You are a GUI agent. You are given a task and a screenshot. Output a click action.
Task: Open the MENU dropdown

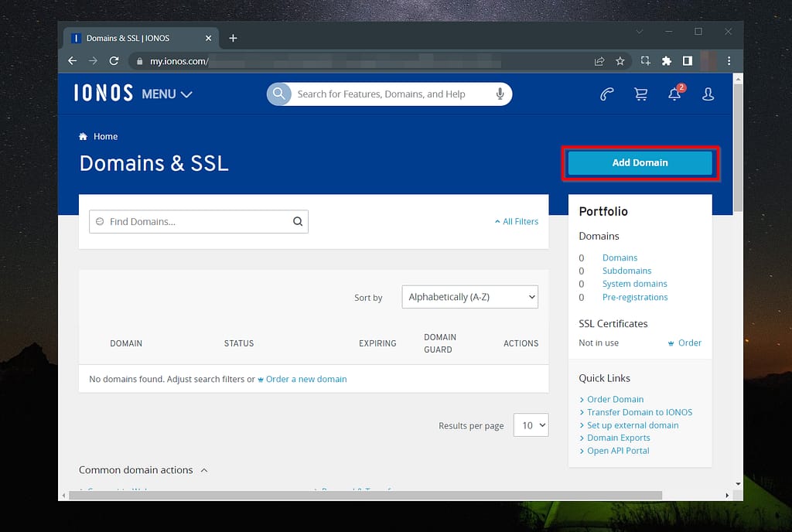pyautogui.click(x=167, y=94)
